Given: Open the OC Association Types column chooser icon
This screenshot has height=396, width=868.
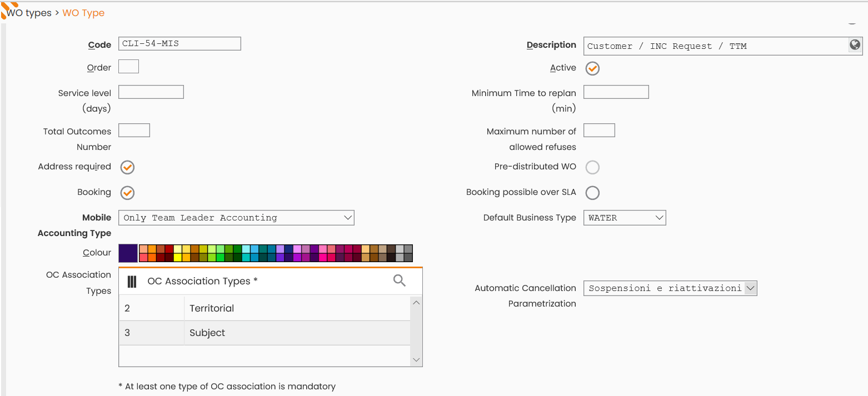Looking at the screenshot, I should coord(132,282).
